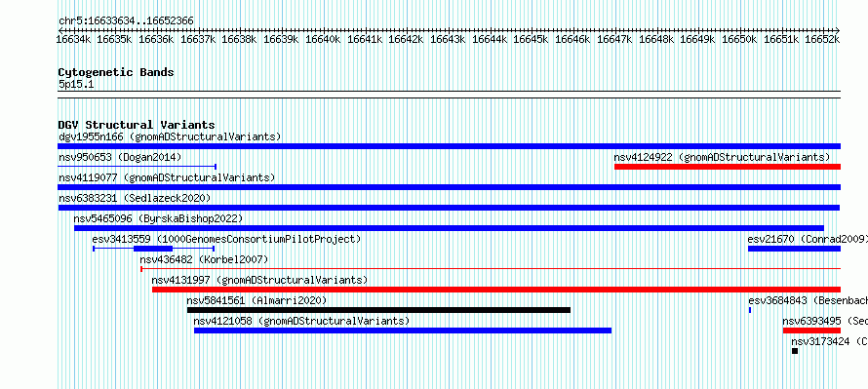Open nsv3173424 variant label
The image size is (868, 389).
829,341
